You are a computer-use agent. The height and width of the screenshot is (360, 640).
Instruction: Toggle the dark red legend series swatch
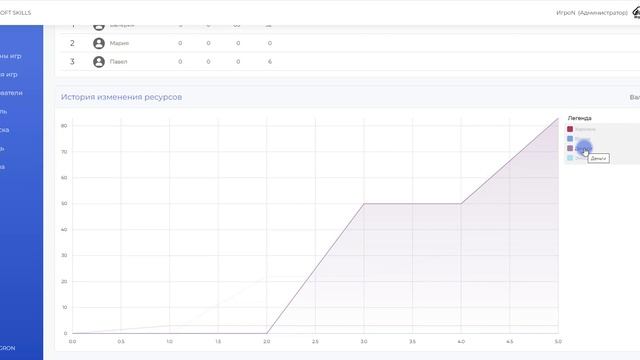(570, 129)
